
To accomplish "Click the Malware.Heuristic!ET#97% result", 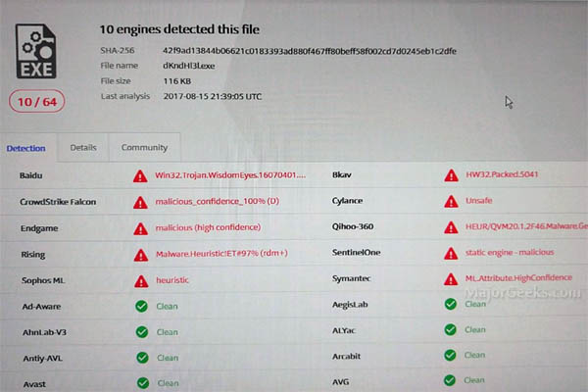I will pos(222,254).
